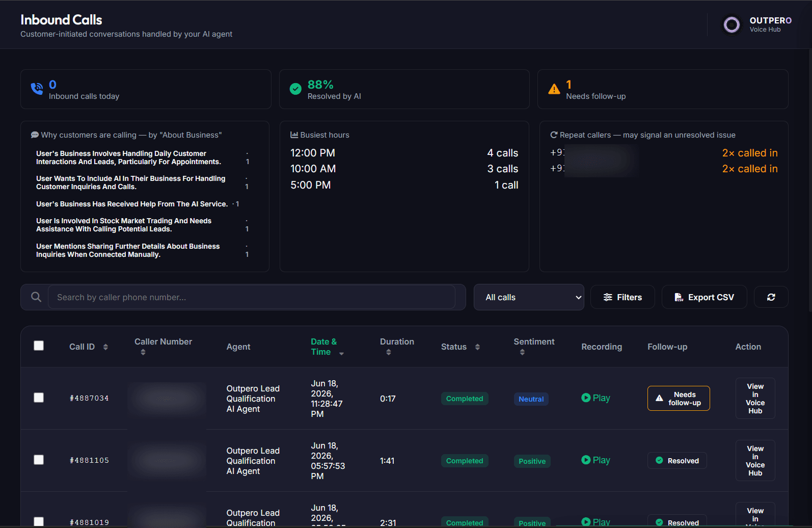Click Needs follow-up badge for call #4887034
812x528 pixels.
[679, 399]
